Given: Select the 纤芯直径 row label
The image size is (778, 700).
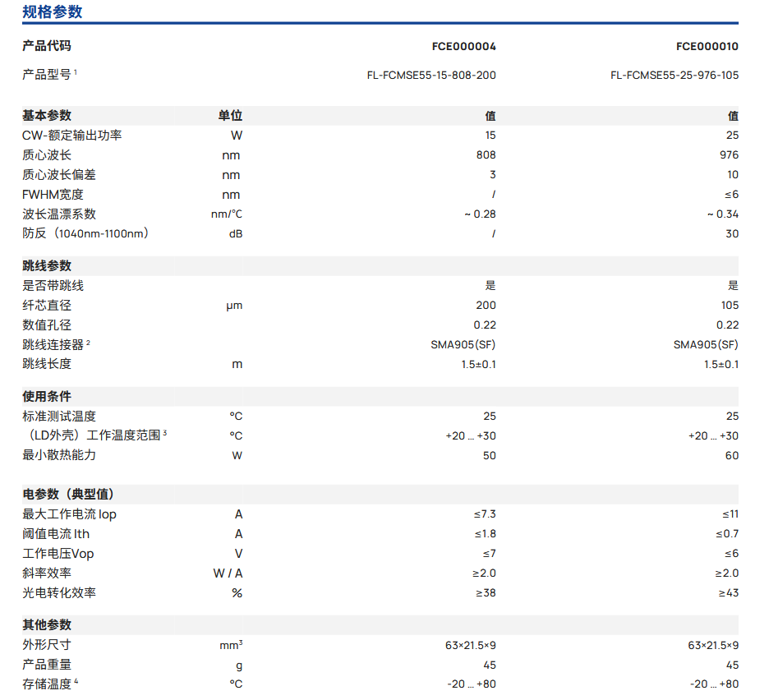Looking at the screenshot, I should point(47,306).
